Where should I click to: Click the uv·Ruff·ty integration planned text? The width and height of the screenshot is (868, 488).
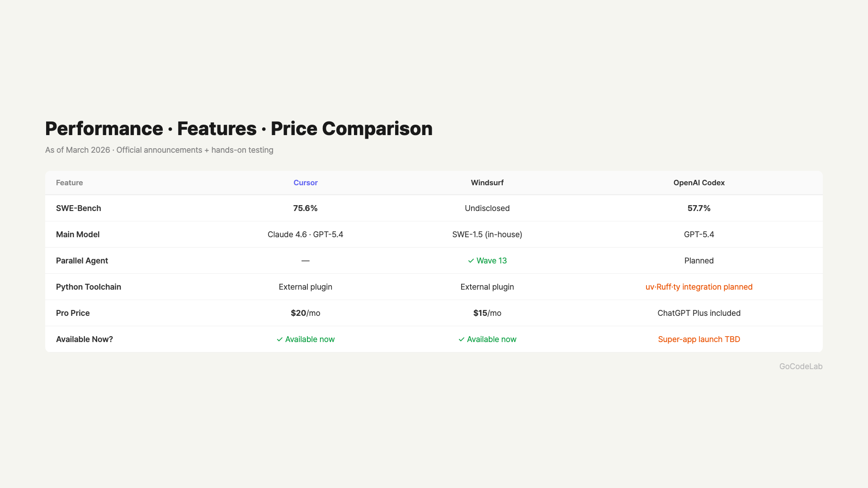pyautogui.click(x=698, y=287)
